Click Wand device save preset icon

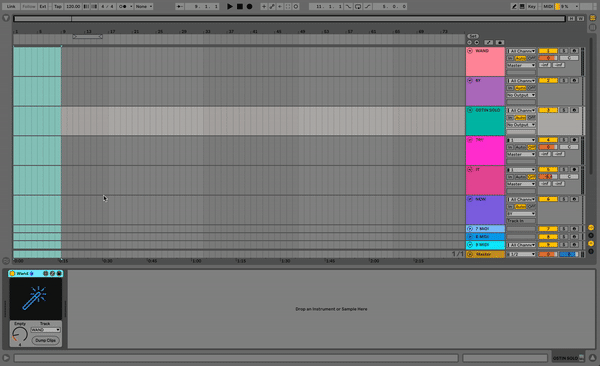coord(59,273)
